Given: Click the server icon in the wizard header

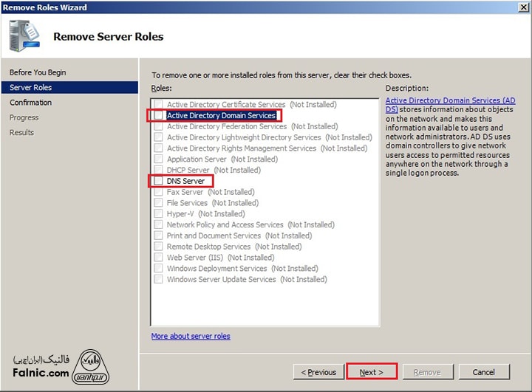Looking at the screenshot, I should pyautogui.click(x=23, y=36).
